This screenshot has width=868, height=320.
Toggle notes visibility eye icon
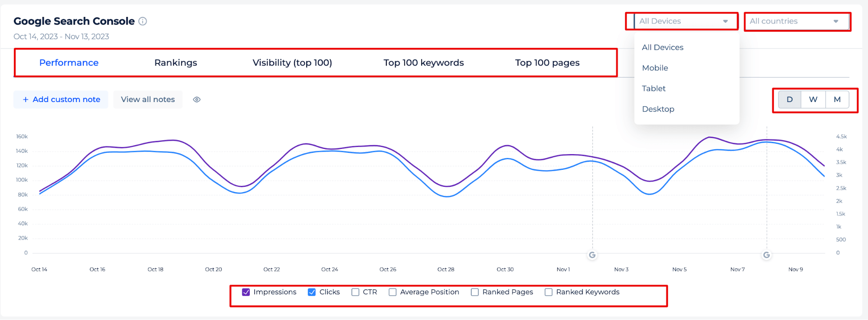pos(197,99)
